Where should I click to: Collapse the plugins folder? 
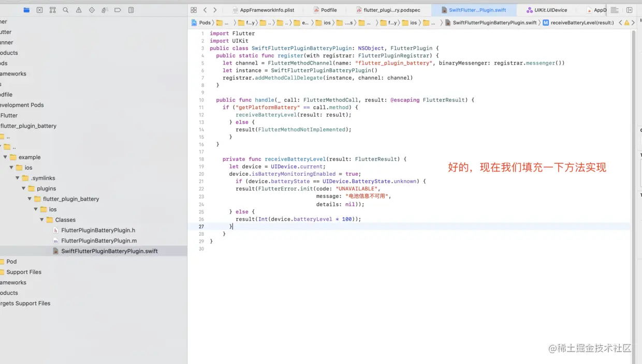[x=24, y=189]
